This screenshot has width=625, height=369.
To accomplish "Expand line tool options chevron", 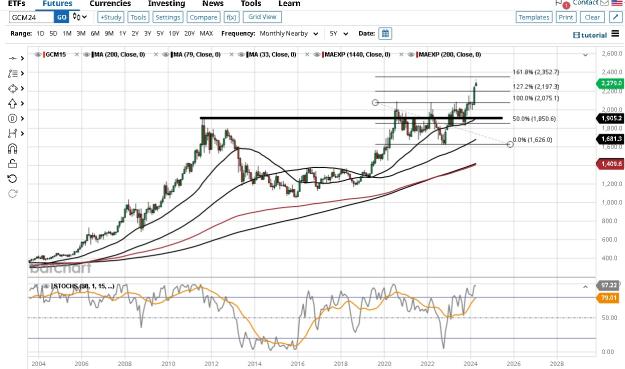I will (x=22, y=58).
